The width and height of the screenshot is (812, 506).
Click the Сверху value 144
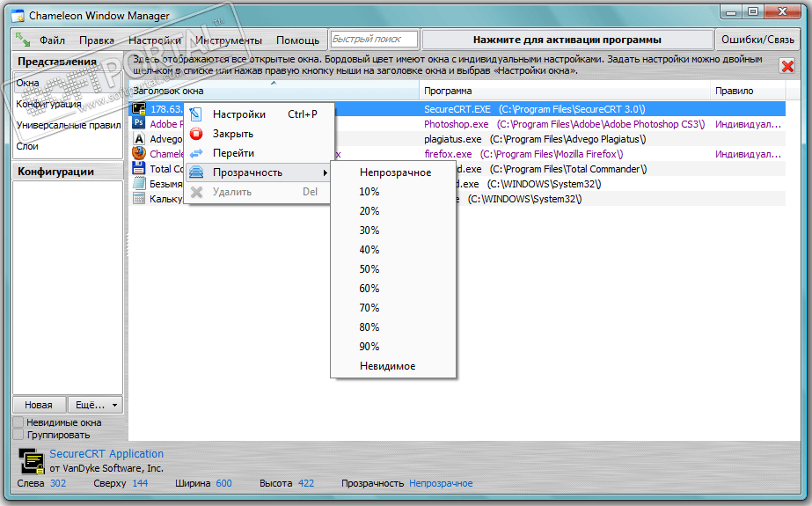pyautogui.click(x=140, y=483)
